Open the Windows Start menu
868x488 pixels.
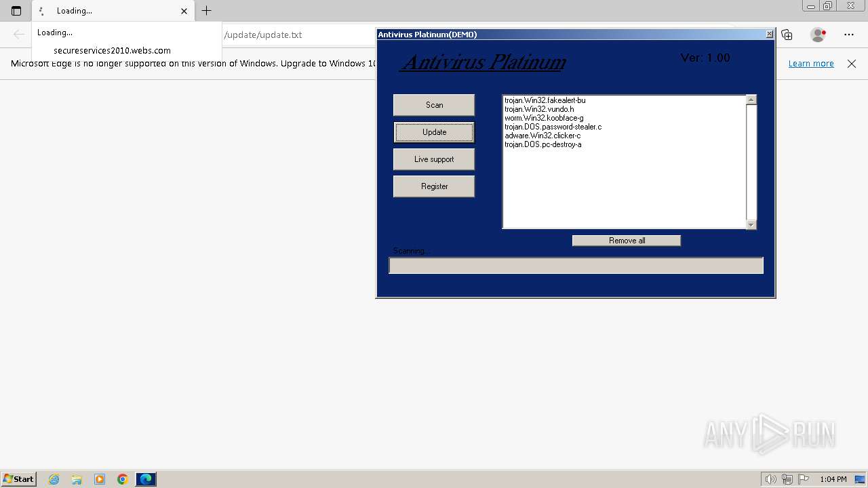click(x=19, y=479)
